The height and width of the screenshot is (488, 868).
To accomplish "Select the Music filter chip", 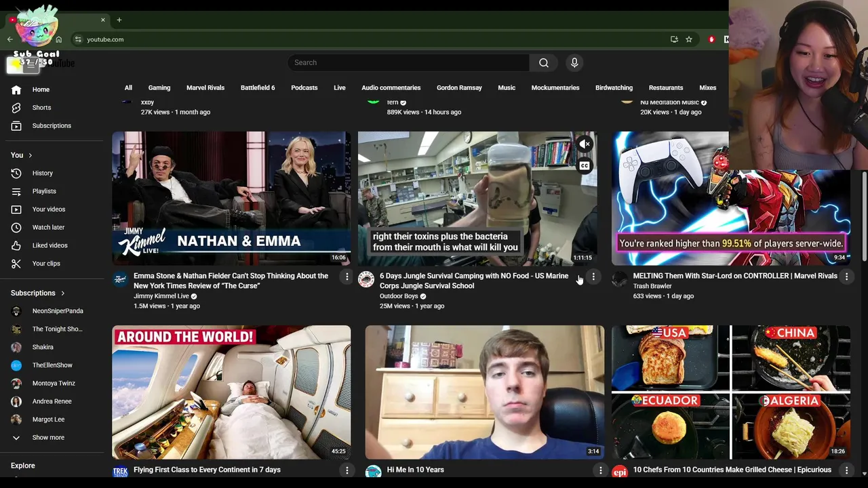I will [507, 87].
